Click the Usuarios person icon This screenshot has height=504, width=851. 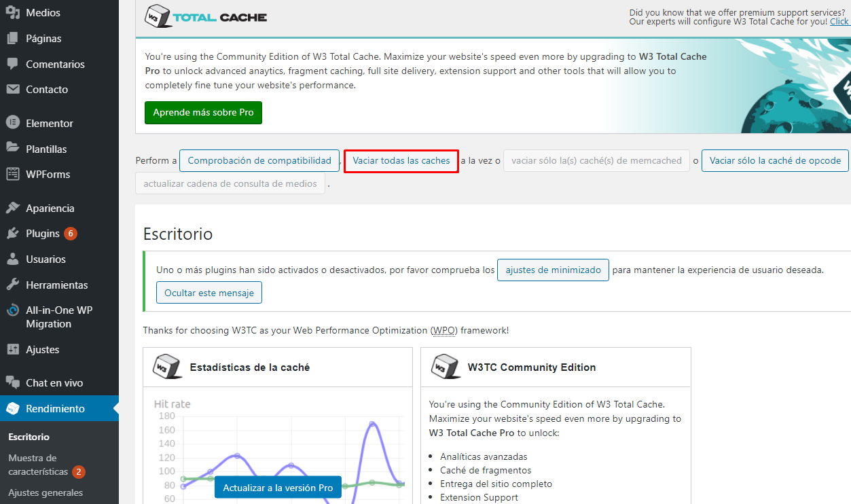pyautogui.click(x=12, y=259)
